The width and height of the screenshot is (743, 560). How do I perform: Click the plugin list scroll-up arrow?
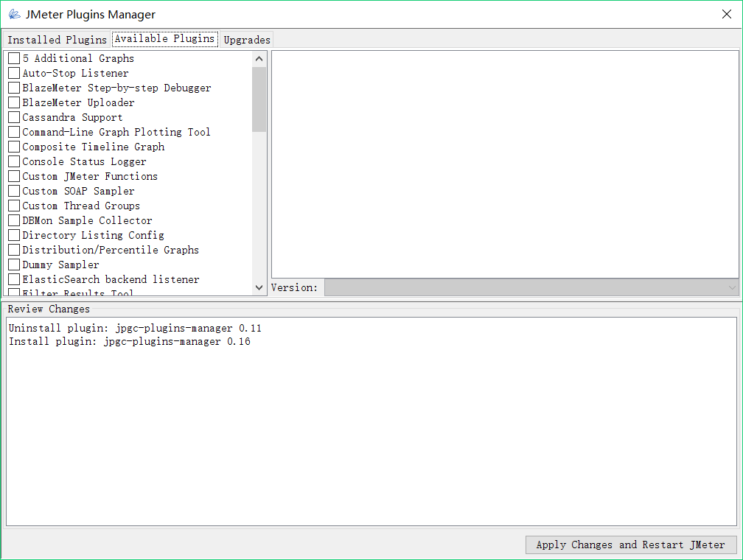[x=259, y=59]
